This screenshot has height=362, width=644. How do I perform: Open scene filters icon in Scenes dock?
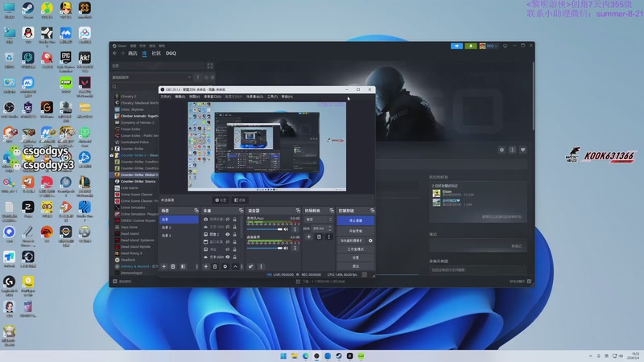(x=184, y=267)
